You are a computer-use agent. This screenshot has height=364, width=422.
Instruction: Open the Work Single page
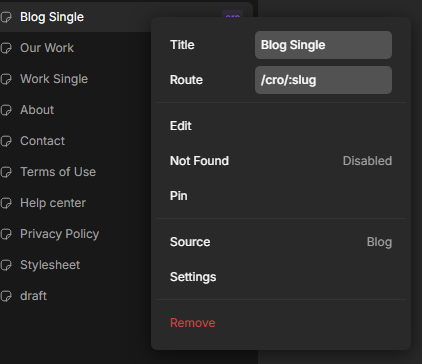click(54, 79)
